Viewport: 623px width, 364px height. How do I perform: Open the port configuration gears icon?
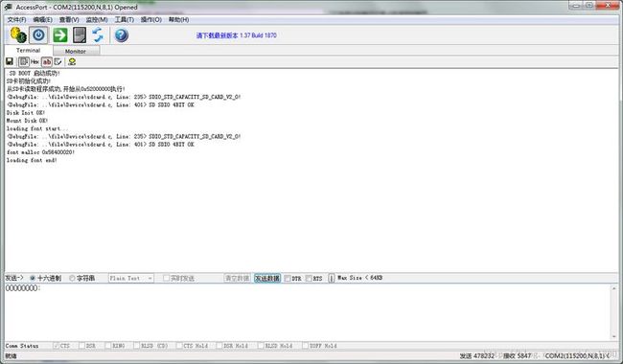pos(18,35)
